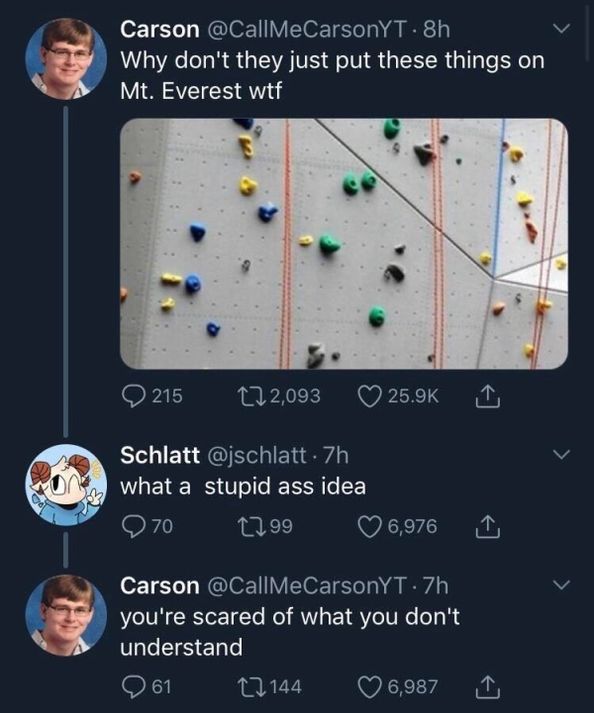Like Carson's tweet with 6,987 likes
The height and width of the screenshot is (713, 594).
coord(369,687)
